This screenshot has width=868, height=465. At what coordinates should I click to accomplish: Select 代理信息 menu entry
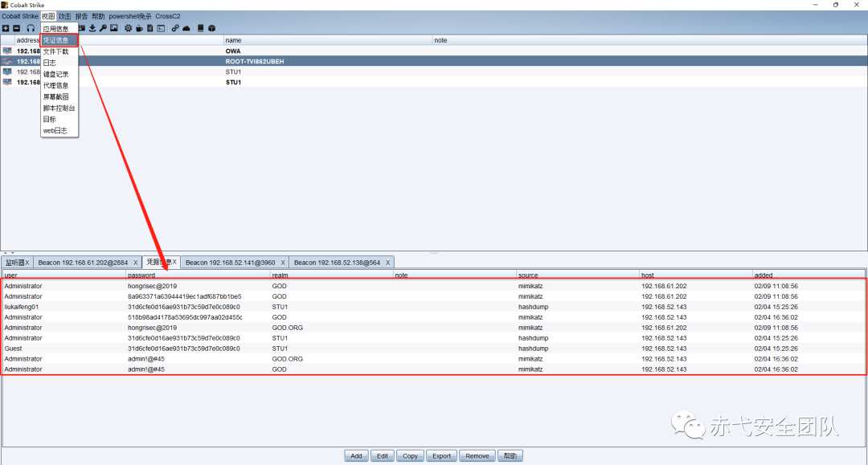pos(59,85)
